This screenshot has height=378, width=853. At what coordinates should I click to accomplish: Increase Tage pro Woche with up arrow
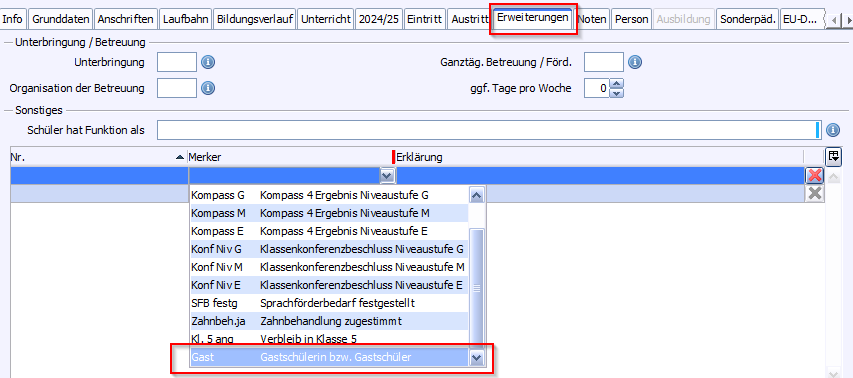pyautogui.click(x=616, y=83)
